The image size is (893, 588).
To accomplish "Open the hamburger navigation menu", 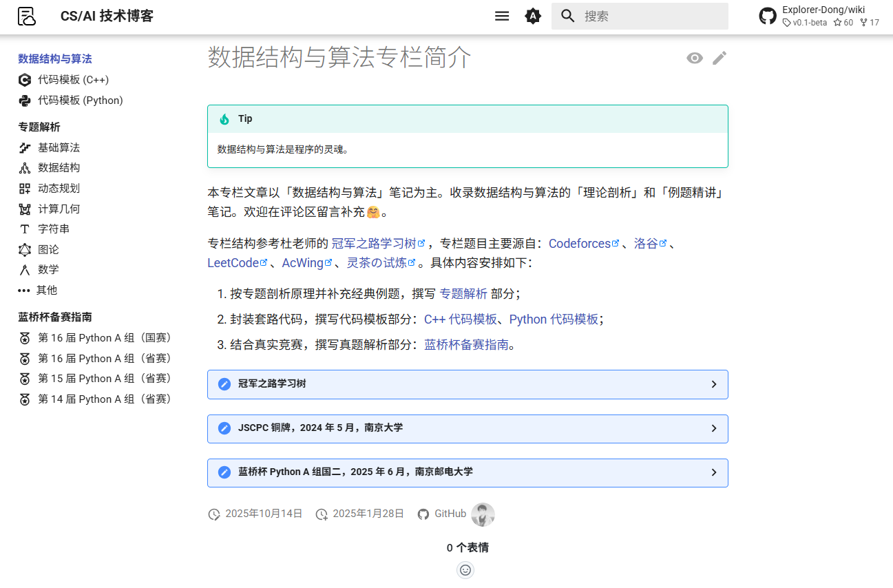I will (502, 15).
